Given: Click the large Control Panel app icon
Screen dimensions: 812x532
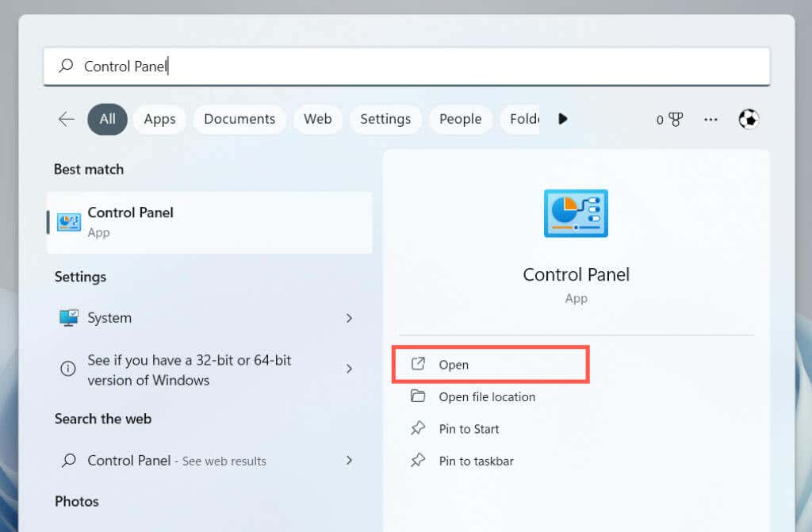Looking at the screenshot, I should click(x=576, y=213).
